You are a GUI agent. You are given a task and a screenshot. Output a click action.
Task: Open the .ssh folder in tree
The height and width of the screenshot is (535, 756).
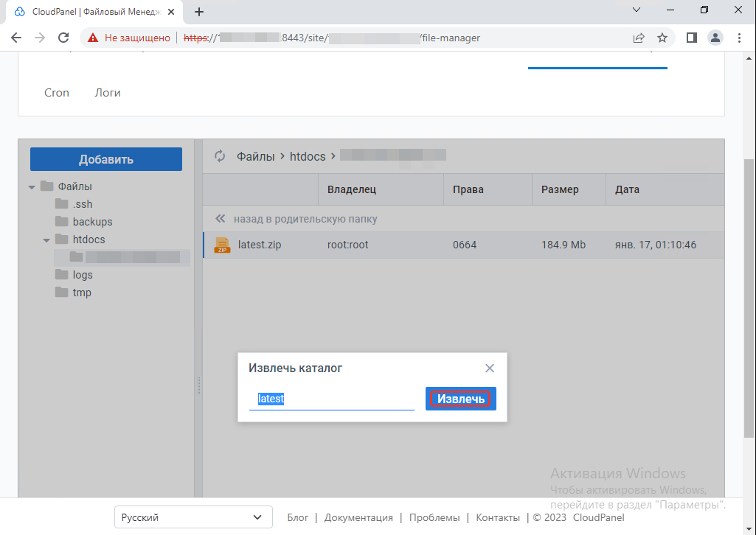point(82,204)
